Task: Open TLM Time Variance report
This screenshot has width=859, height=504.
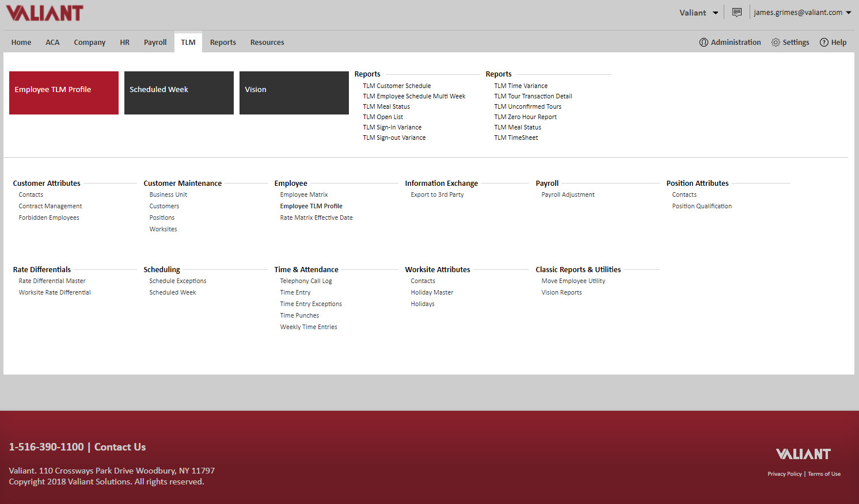Action: [521, 86]
